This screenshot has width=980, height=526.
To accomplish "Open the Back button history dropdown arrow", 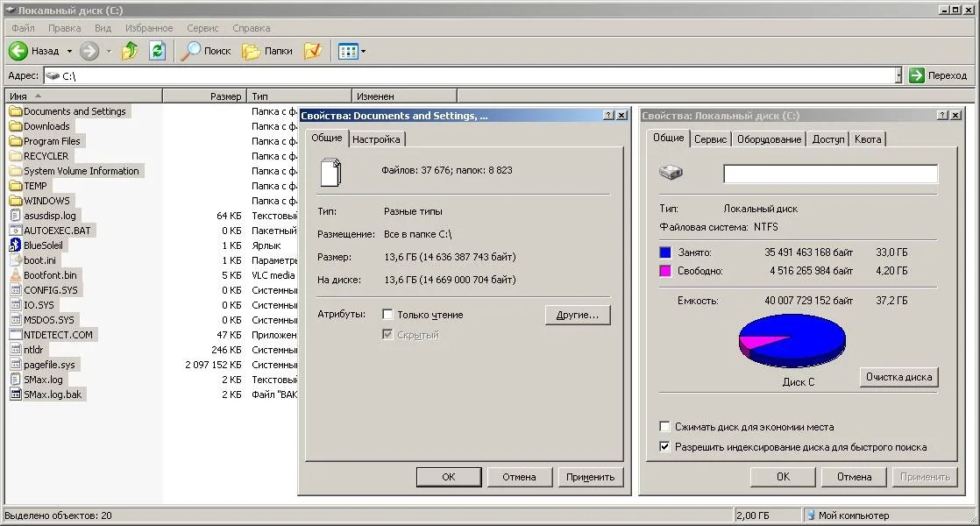I will pyautogui.click(x=69, y=51).
